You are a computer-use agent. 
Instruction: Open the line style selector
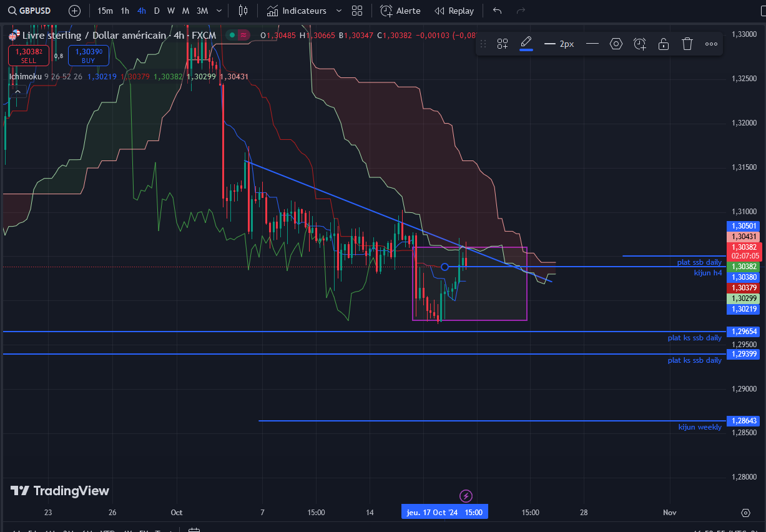click(592, 44)
